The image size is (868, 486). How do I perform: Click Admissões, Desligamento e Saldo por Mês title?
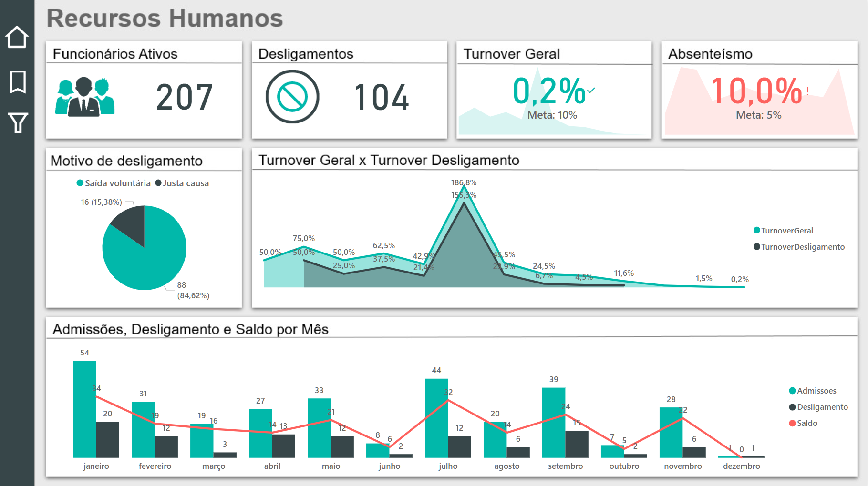point(190,329)
